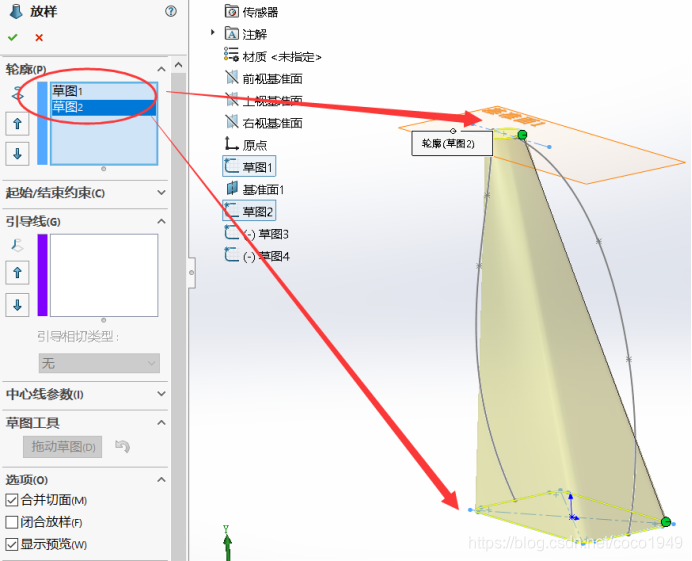The width and height of the screenshot is (692, 561).
Task: Select 基准面1 plane icon
Action: coord(232,189)
